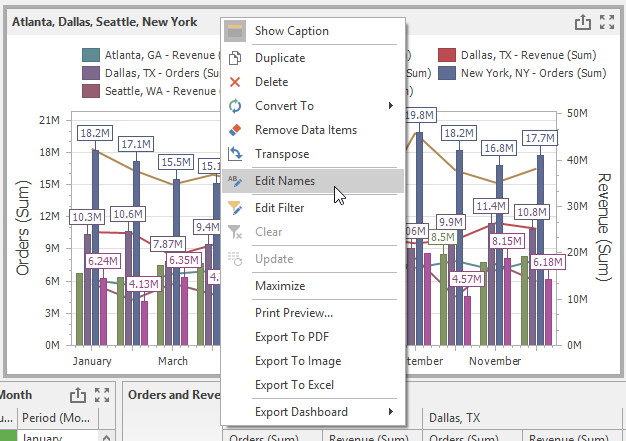Image resolution: width=626 pixels, height=441 pixels.
Task: Click the Duplicate icon in context menu
Action: coord(235,58)
